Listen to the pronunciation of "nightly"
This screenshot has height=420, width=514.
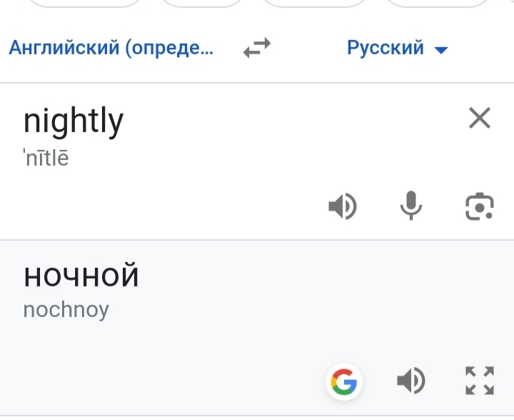342,207
